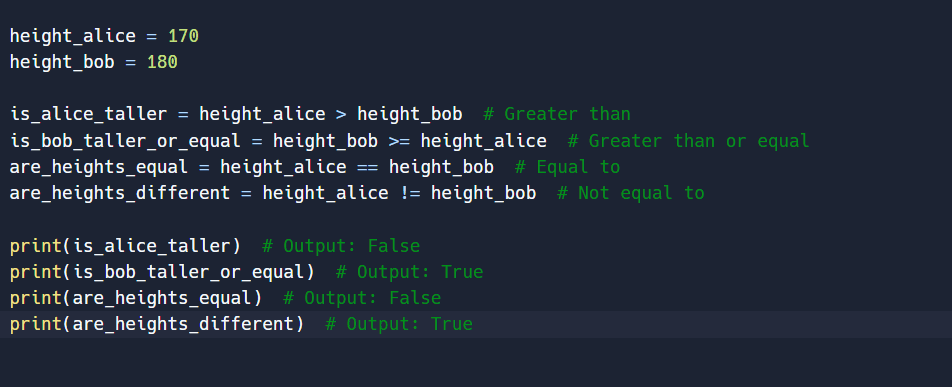The height and width of the screenshot is (387, 952).
Task: Click the >= operator in the code
Action: pyautogui.click(x=399, y=141)
